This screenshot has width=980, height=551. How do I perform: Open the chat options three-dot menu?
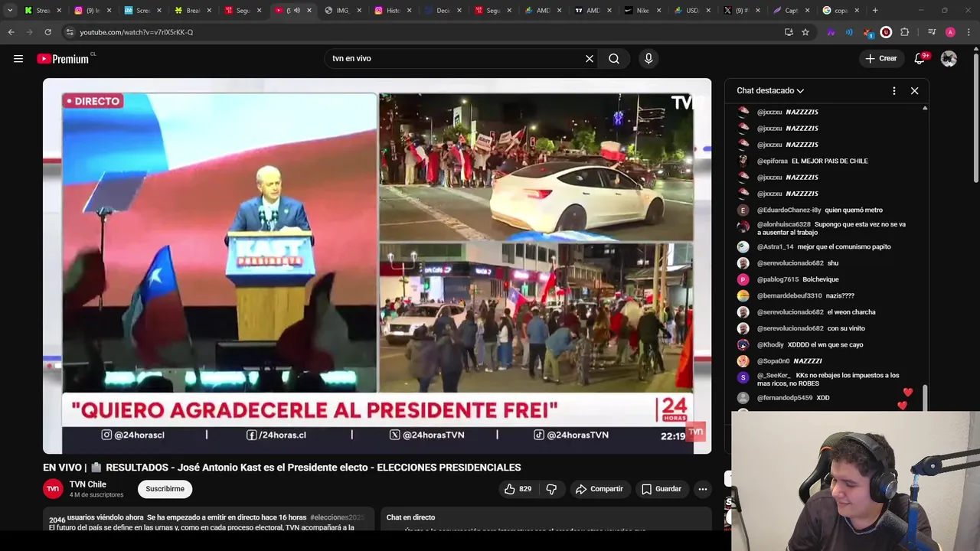893,90
